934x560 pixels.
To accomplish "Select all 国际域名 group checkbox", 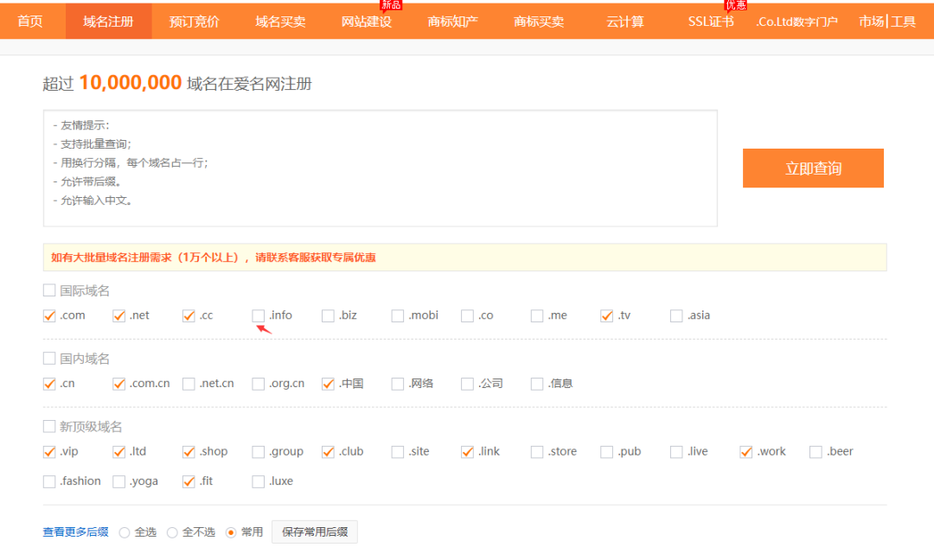I will (49, 291).
